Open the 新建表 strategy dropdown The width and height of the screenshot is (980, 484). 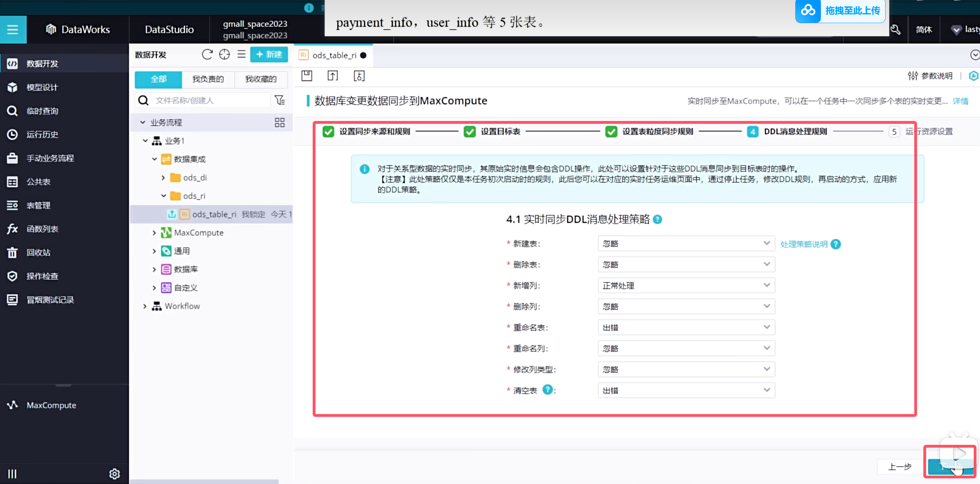[x=686, y=243]
